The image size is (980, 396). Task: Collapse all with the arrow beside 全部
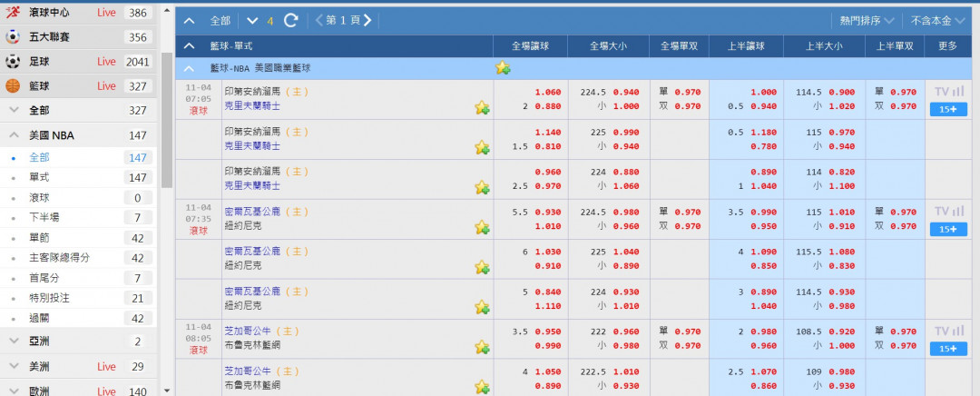coord(190,21)
